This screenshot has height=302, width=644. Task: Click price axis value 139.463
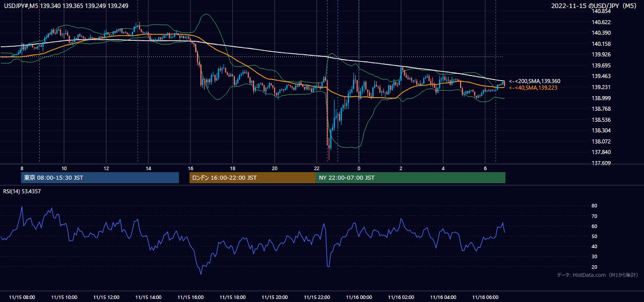pos(600,76)
